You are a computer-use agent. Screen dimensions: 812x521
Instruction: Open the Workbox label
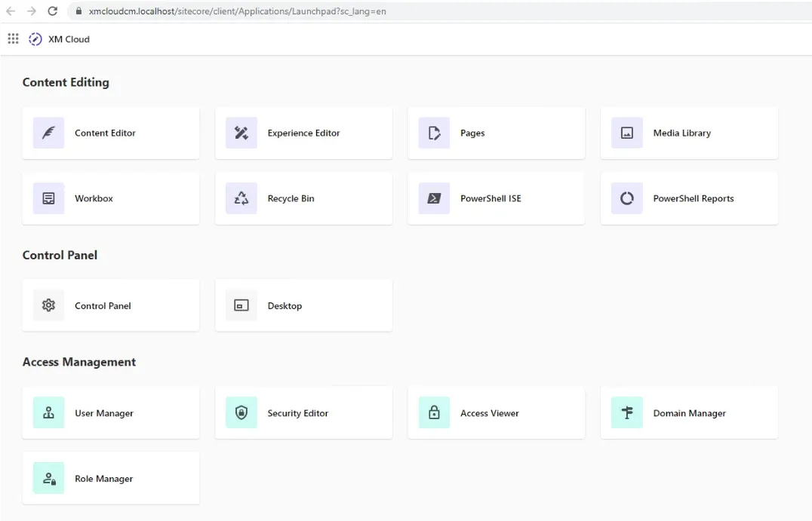94,198
